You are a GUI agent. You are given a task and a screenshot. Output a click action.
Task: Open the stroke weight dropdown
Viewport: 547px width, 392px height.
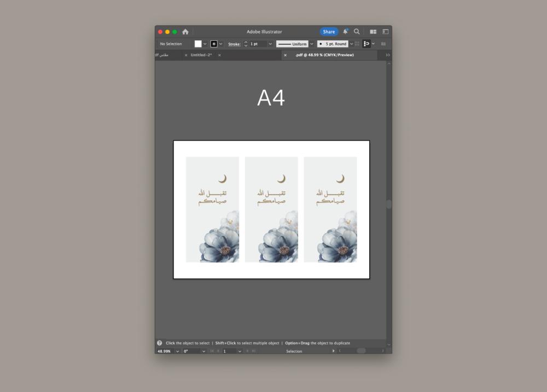pyautogui.click(x=270, y=44)
